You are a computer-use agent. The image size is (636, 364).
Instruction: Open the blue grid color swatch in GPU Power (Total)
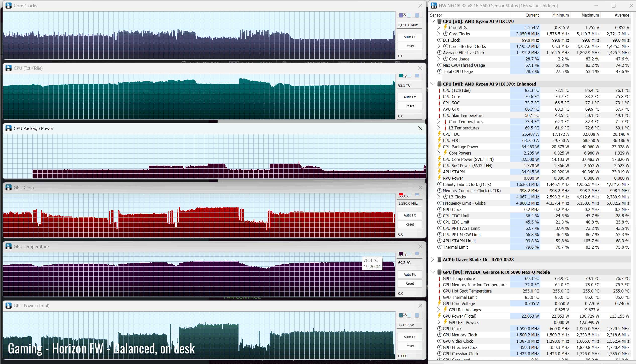tap(417, 315)
